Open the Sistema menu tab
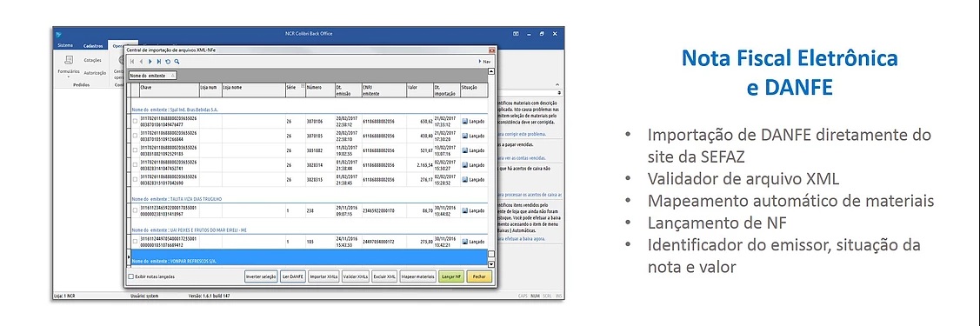The image size is (980, 326). point(65,45)
